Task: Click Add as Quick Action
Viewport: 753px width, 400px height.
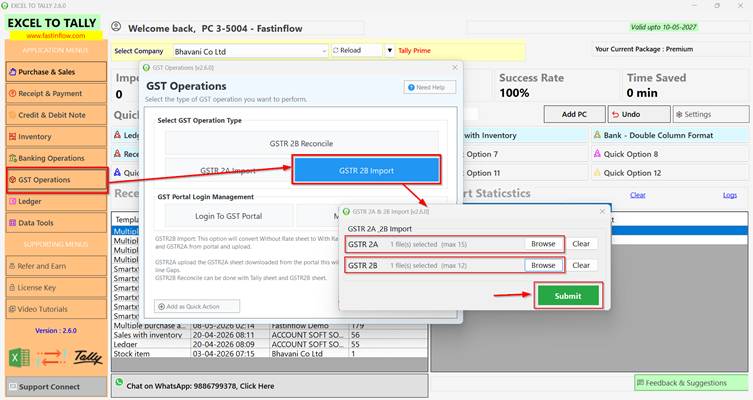Action: tap(197, 306)
